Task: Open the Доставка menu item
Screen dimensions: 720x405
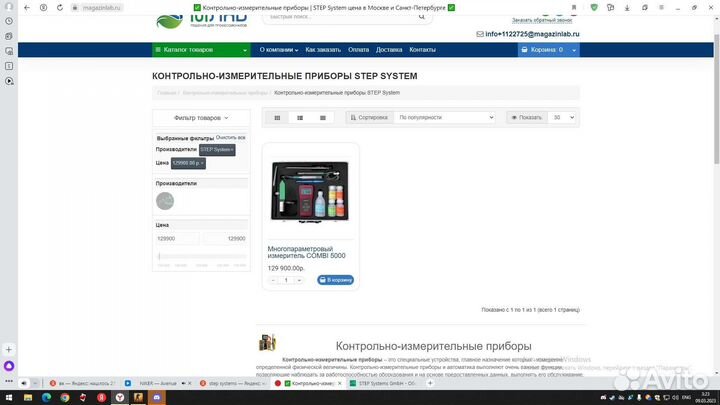Action: (x=389, y=49)
